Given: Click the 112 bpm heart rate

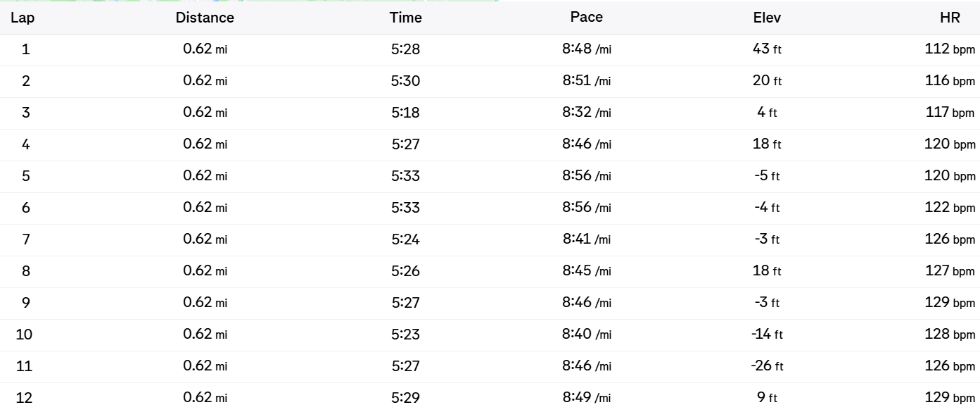Looking at the screenshot, I should pyautogui.click(x=950, y=49).
